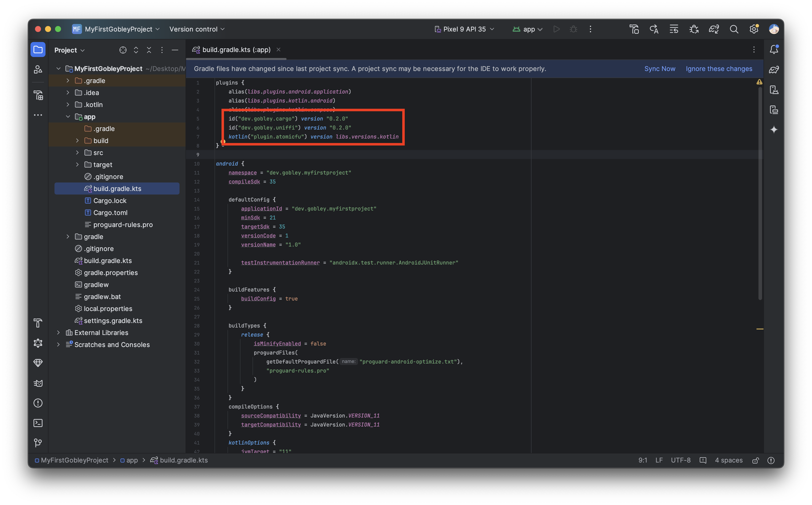The height and width of the screenshot is (505, 812).
Task: Select Cargo.lock file in the tree
Action: [x=109, y=201]
